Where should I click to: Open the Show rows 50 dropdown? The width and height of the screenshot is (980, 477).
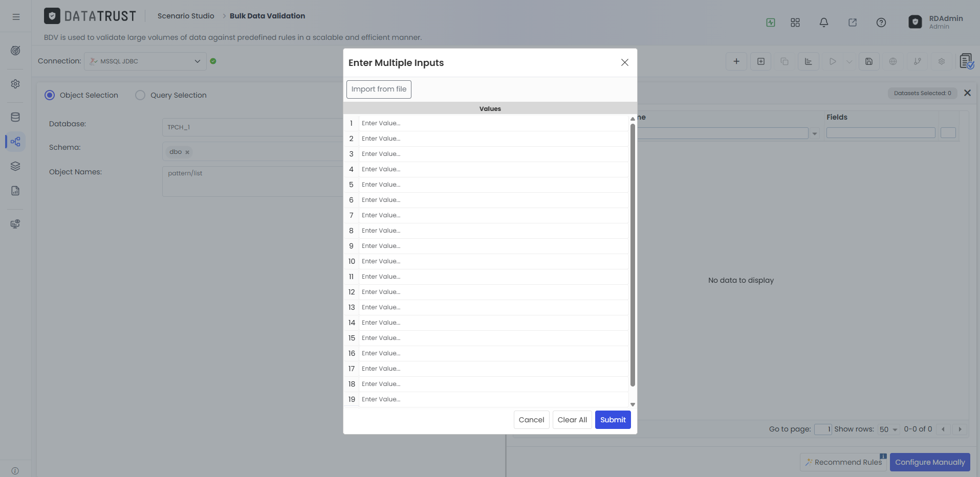pyautogui.click(x=888, y=429)
